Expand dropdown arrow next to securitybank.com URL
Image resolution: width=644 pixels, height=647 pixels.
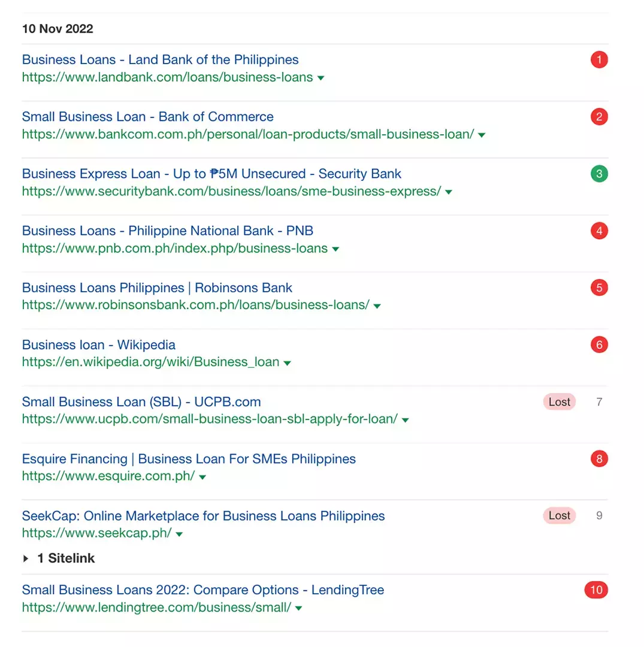pos(449,192)
